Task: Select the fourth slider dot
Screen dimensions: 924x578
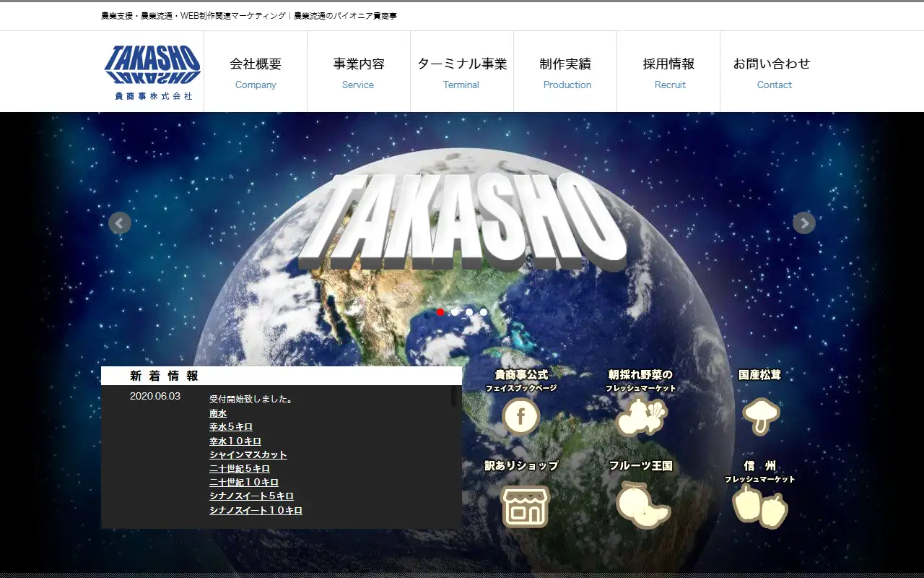Action: point(484,312)
